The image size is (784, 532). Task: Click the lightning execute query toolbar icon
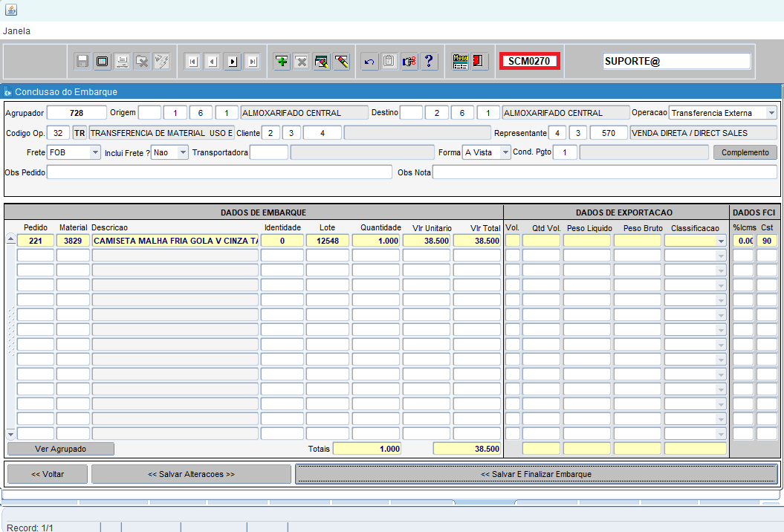tap(162, 62)
